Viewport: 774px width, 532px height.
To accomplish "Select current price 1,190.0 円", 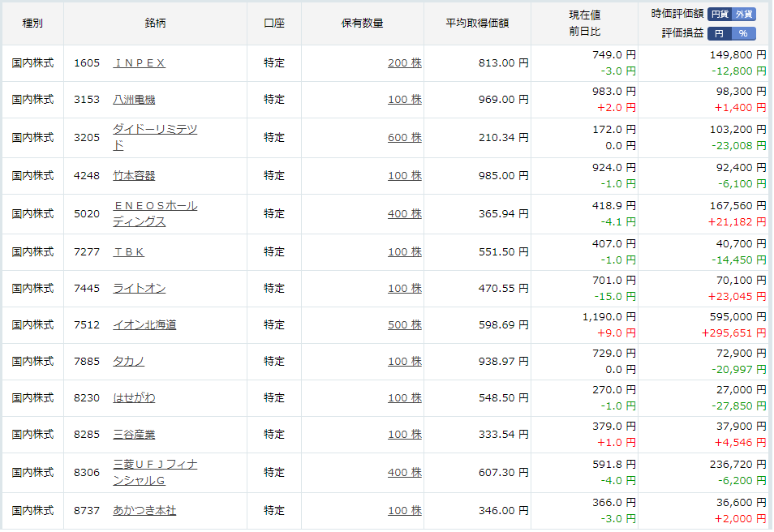I will point(609,317).
